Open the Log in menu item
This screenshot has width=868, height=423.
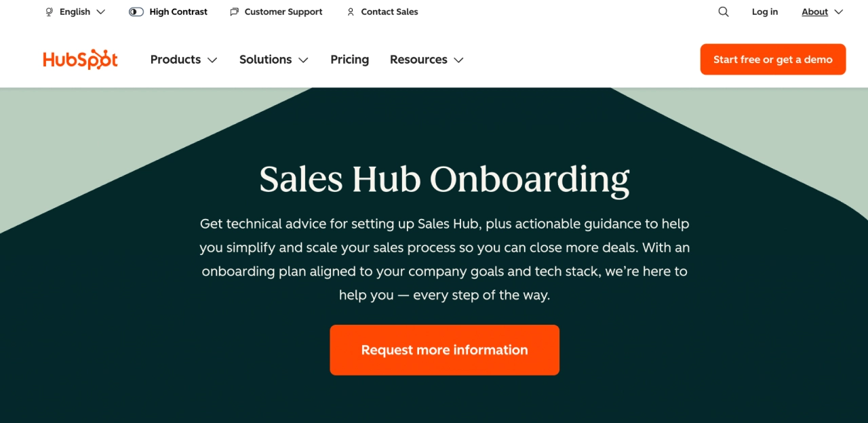pos(765,12)
